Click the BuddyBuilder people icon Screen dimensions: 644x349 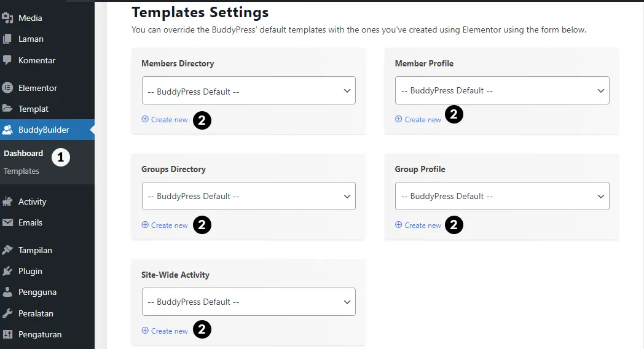[x=7, y=130]
